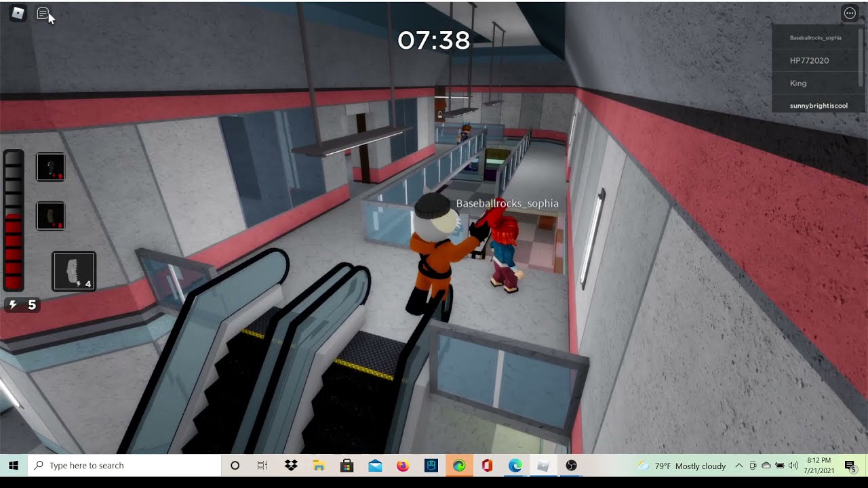
Task: Select Baseballrocks_sophia in the player list
Action: pos(815,38)
